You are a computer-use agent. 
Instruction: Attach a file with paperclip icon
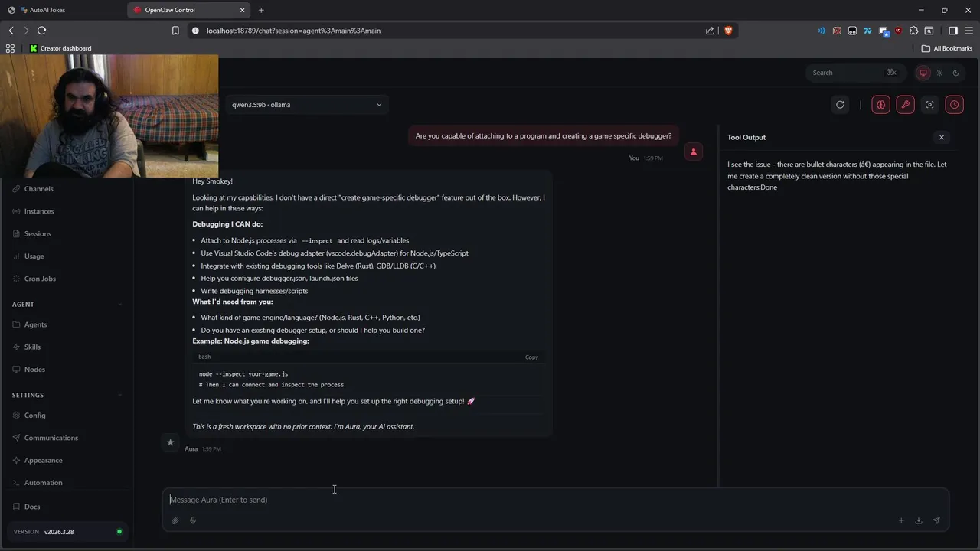(x=175, y=520)
